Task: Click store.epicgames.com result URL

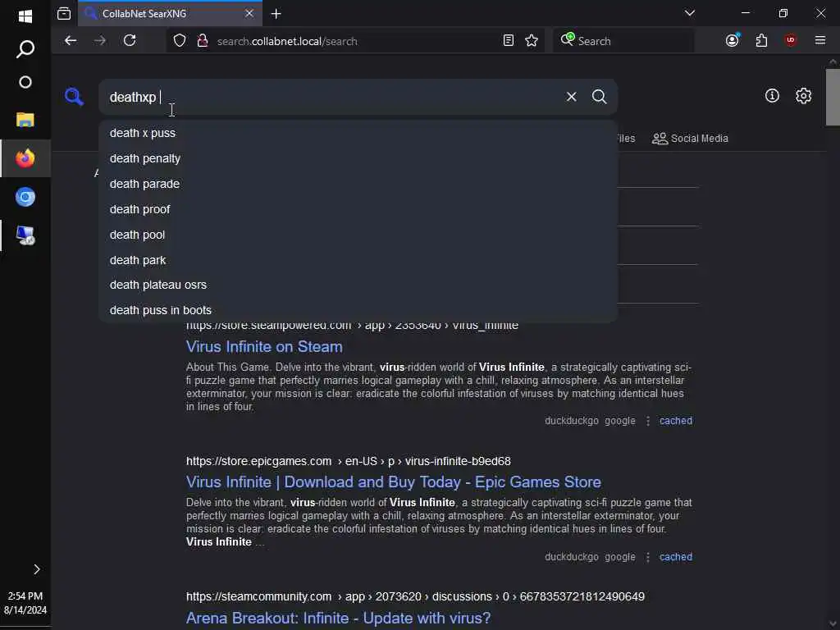Action: (x=348, y=461)
